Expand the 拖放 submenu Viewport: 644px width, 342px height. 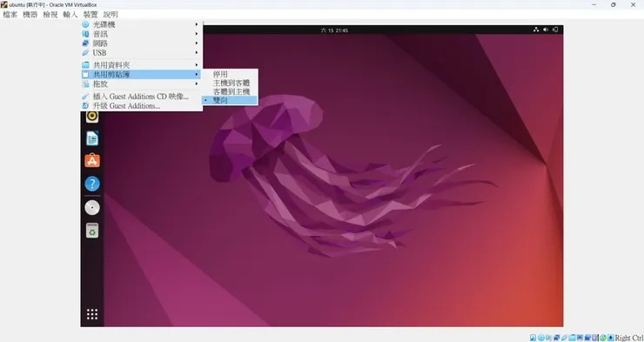[141, 84]
